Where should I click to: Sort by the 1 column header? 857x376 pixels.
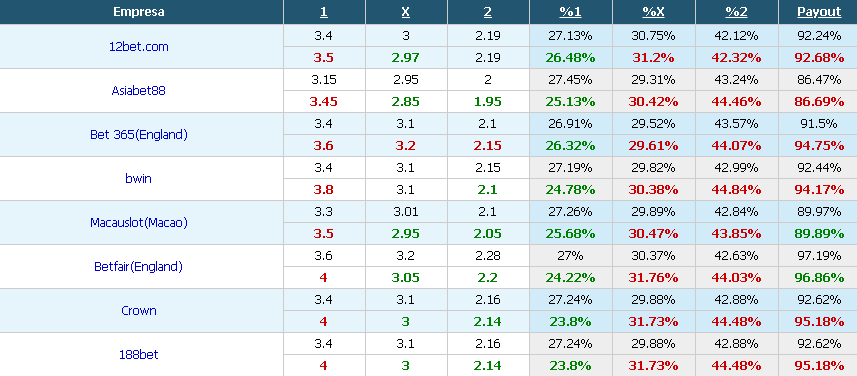[324, 12]
